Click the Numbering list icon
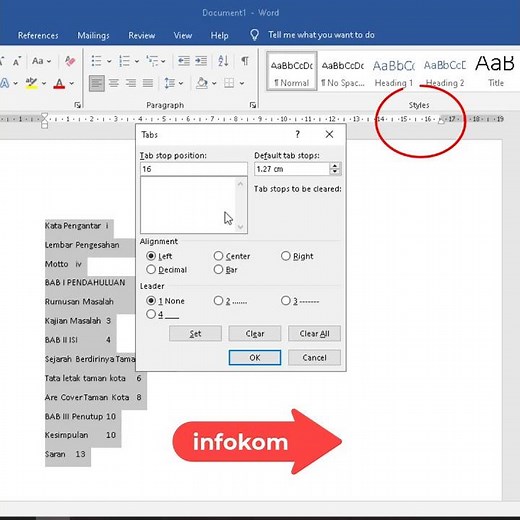 125,61
